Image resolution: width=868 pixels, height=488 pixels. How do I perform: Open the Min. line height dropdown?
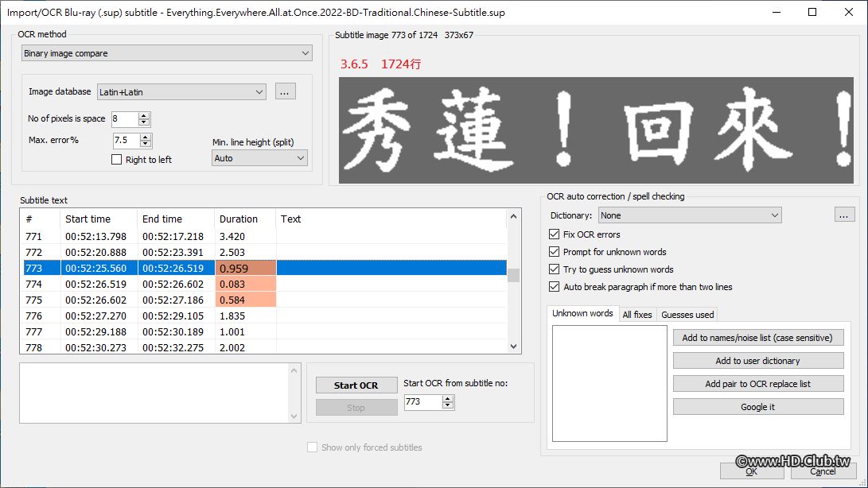[259, 158]
